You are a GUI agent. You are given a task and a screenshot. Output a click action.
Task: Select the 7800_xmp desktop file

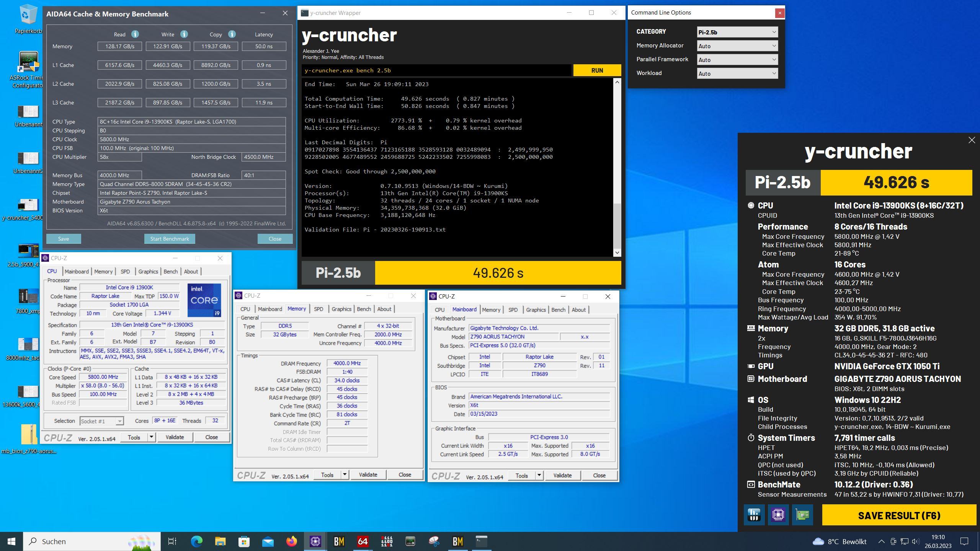click(x=28, y=302)
